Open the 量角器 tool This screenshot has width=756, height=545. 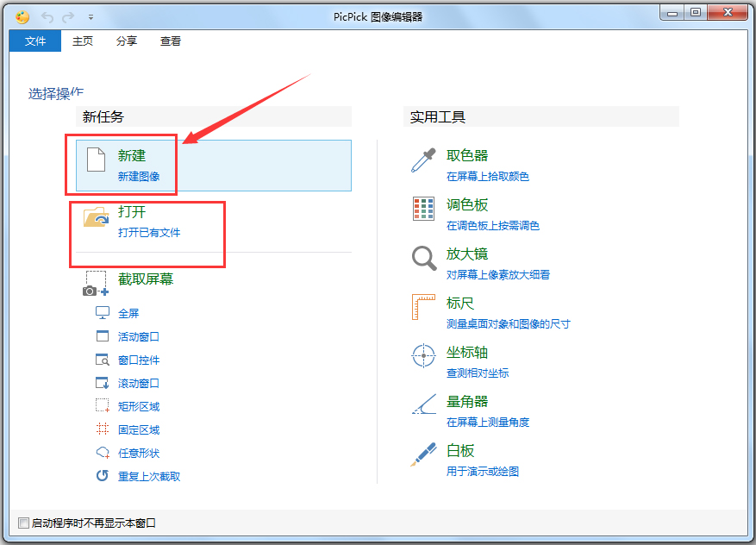[466, 401]
